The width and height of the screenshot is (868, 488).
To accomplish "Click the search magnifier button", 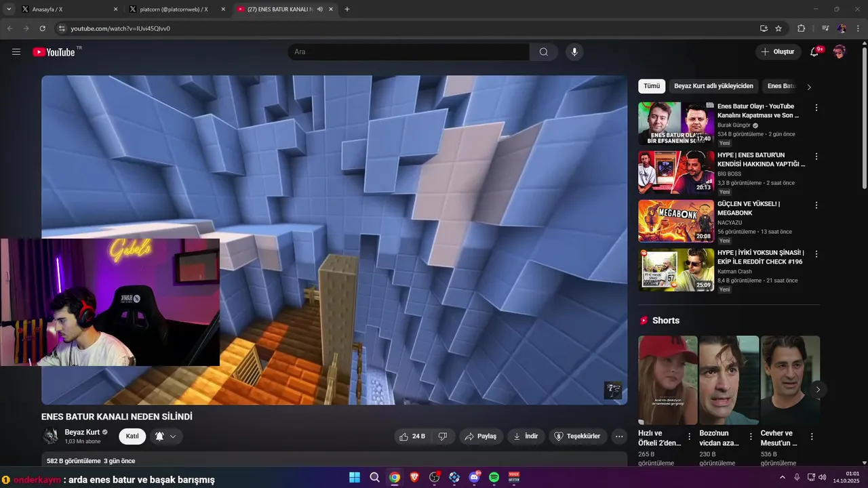I will coord(544,52).
